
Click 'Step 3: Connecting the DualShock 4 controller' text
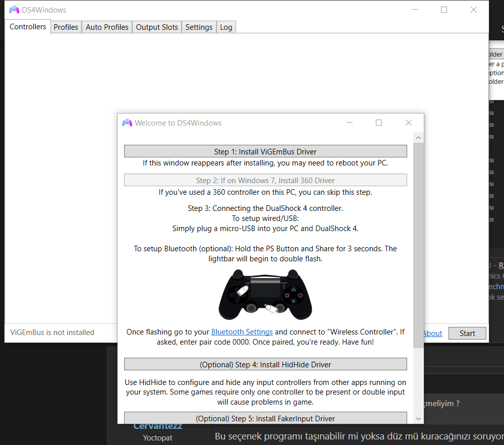pyautogui.click(x=265, y=208)
